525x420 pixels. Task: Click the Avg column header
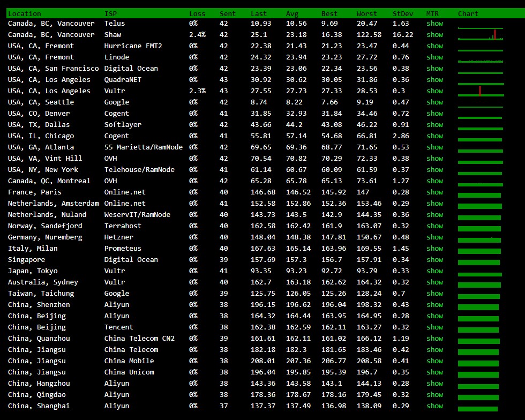[x=292, y=14]
